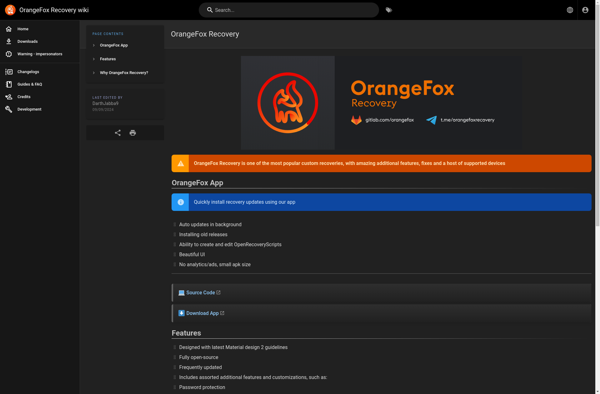Open the Download App link
The width and height of the screenshot is (600, 394).
point(202,313)
